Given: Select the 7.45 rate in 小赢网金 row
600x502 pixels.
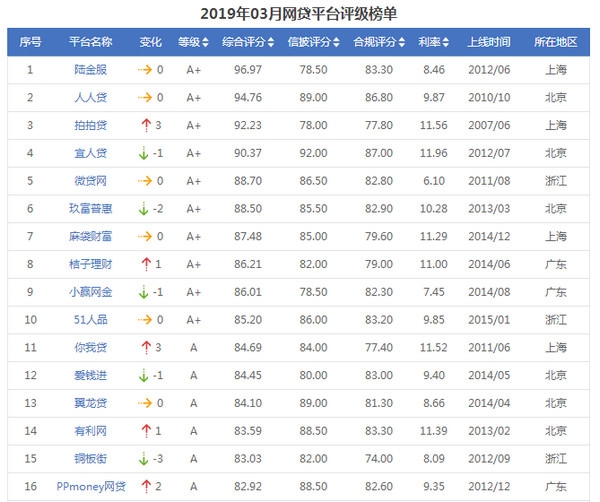Looking at the screenshot, I should click(x=434, y=292).
